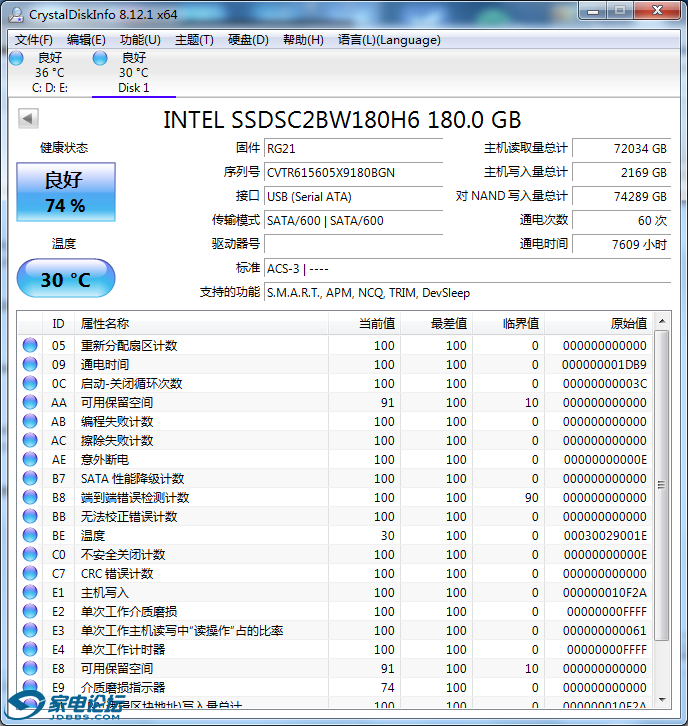Click the status orb for attribute AB
This screenshot has width=688, height=726.
pyautogui.click(x=30, y=421)
